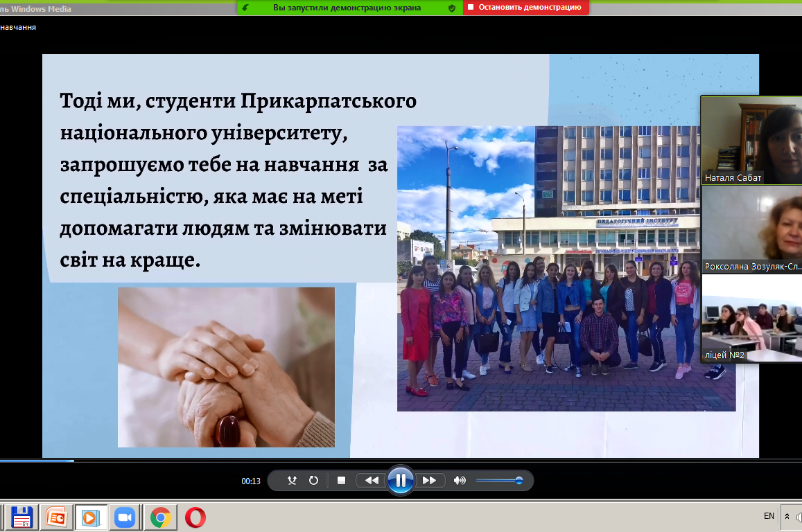Pause the video with the blue pause button
This screenshot has height=532, width=802.
click(401, 480)
